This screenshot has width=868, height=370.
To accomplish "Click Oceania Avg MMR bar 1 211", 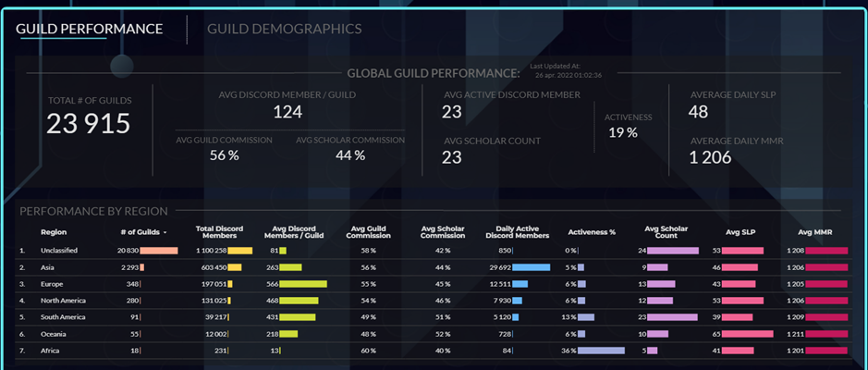I will click(x=827, y=334).
